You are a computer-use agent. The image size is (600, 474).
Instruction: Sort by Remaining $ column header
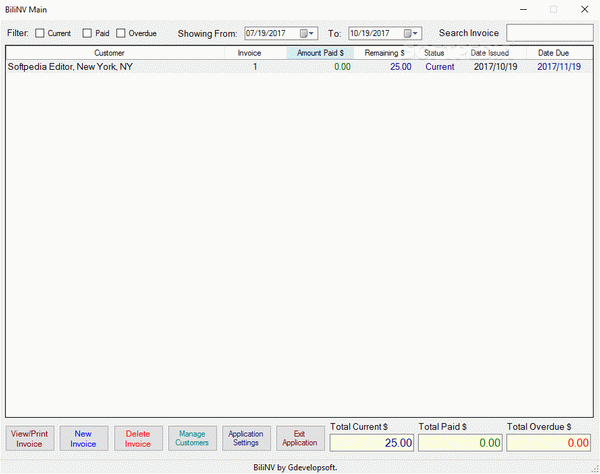pyautogui.click(x=385, y=52)
